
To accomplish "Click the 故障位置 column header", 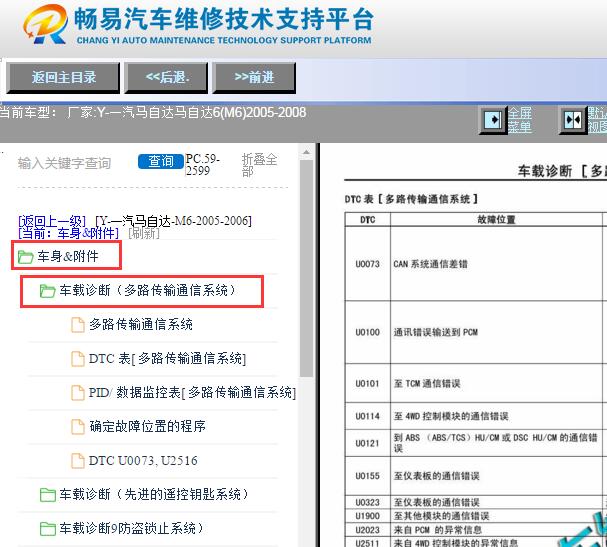I will coord(496,219).
